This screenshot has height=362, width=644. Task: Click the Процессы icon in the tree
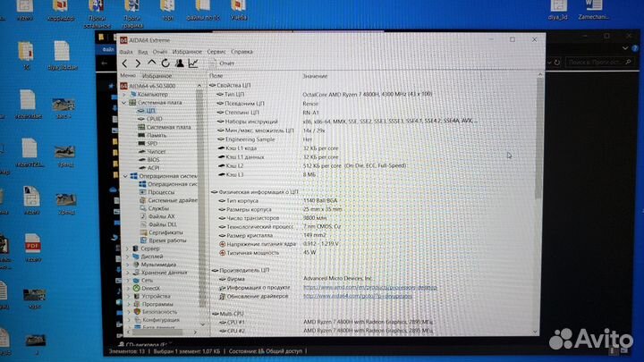coord(142,192)
